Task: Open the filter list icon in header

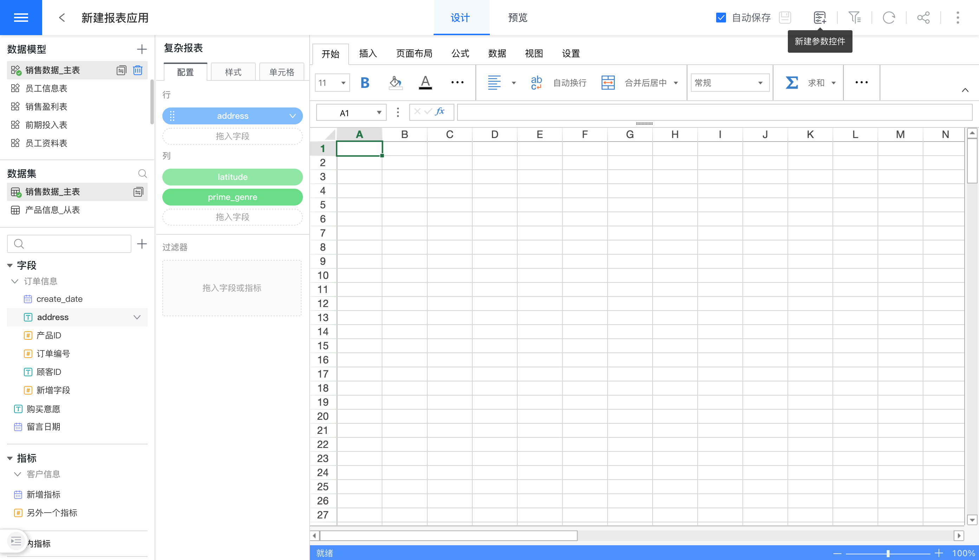Action: (854, 18)
